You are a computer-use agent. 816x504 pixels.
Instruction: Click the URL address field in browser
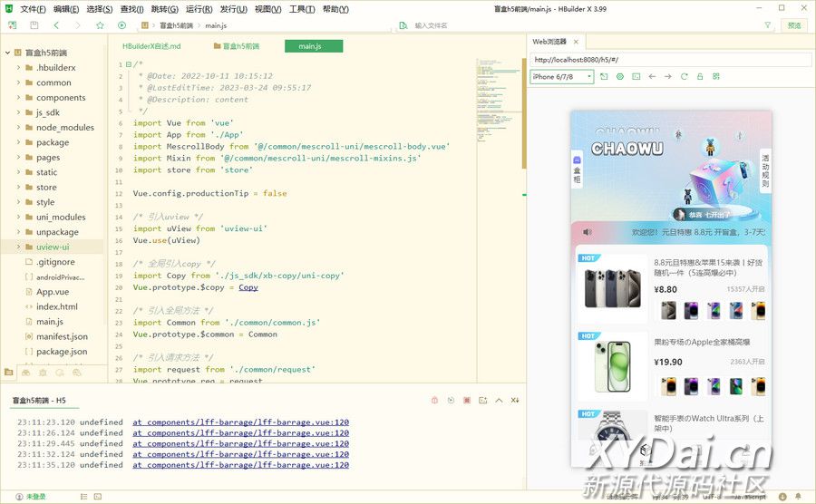point(671,59)
